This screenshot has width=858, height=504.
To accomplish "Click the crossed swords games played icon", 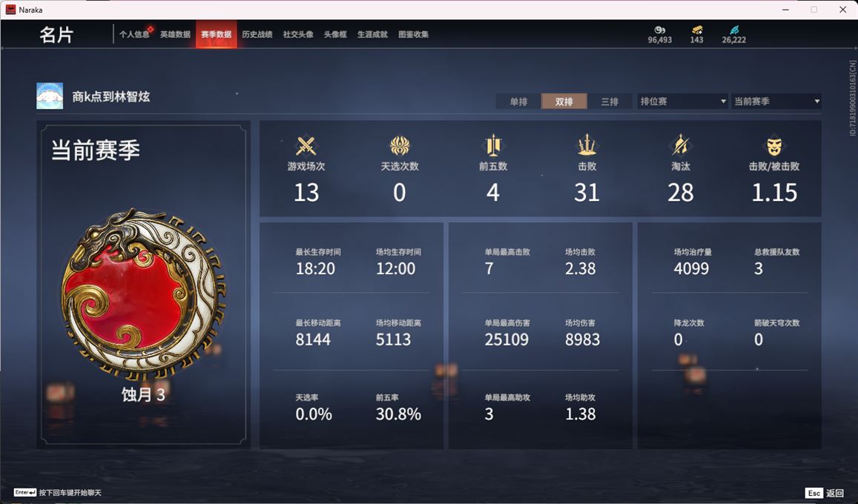I will (306, 146).
